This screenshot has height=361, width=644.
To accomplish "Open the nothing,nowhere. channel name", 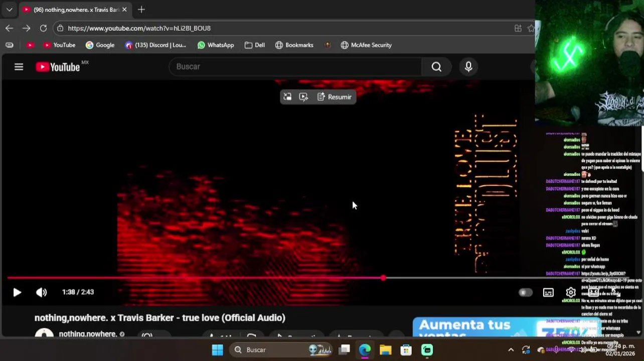I will [88, 334].
